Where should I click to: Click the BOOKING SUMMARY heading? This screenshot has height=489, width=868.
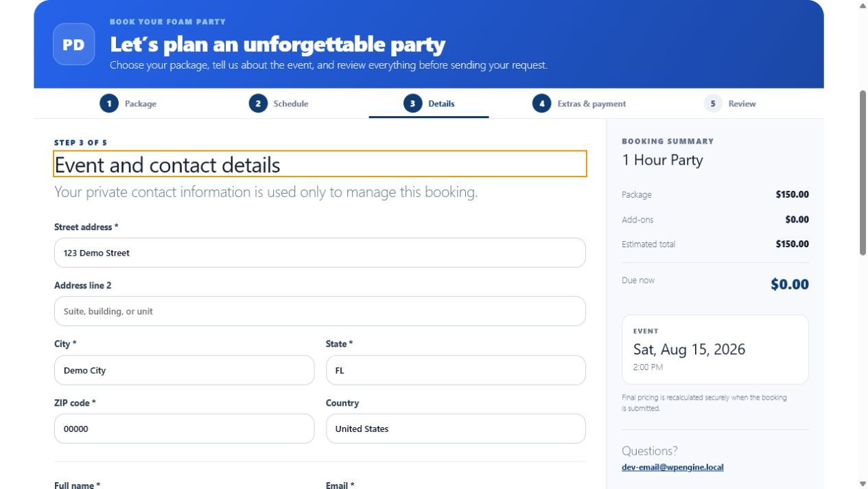[668, 141]
